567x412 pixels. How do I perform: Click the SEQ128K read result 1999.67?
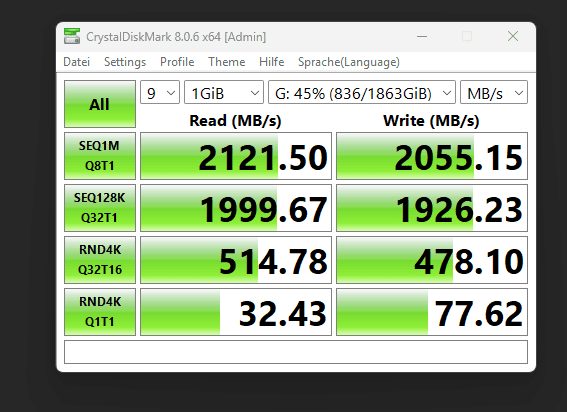click(236, 208)
